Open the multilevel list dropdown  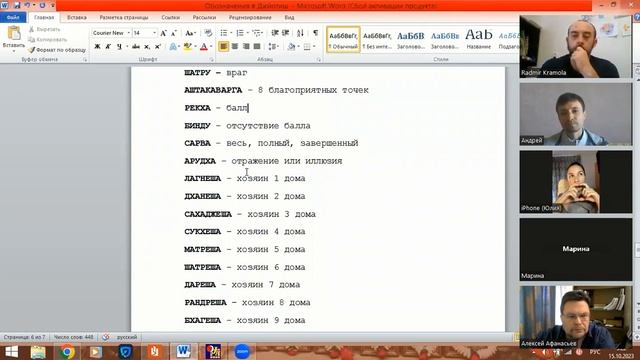tap(258, 33)
